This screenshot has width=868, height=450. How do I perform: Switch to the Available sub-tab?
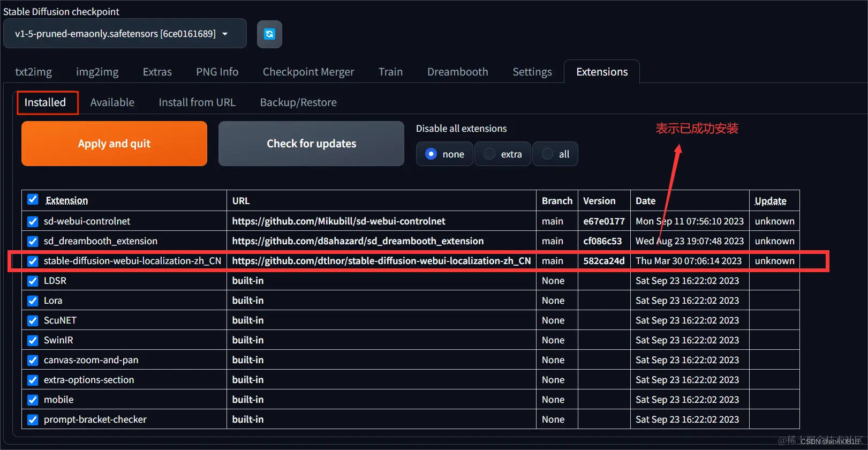(112, 102)
